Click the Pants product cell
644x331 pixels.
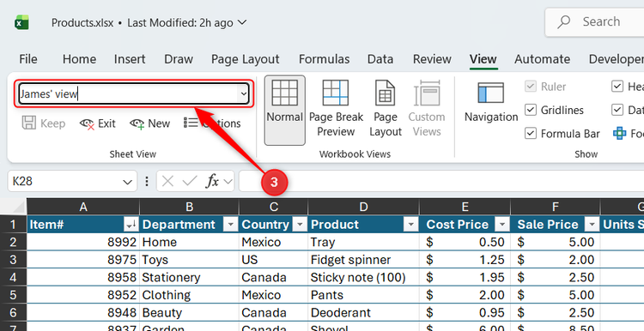click(363, 295)
